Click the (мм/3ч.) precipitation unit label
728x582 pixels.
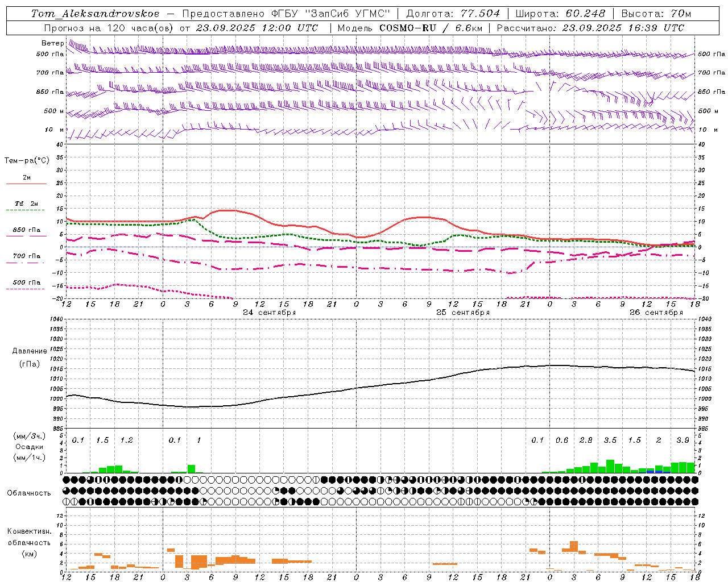[30, 436]
